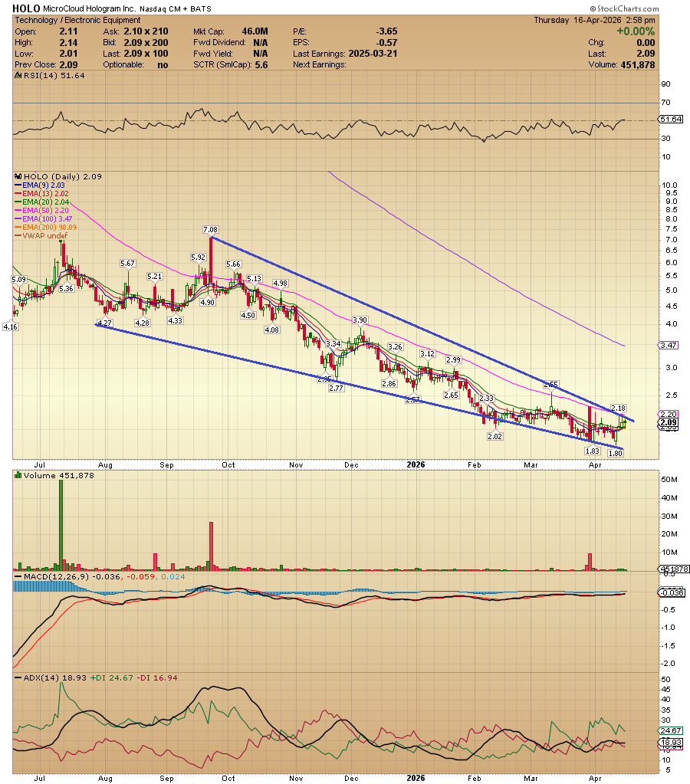Screen dimensions: 690x784
Task: Click the VWAP undef legend entry
Action: (x=41, y=235)
